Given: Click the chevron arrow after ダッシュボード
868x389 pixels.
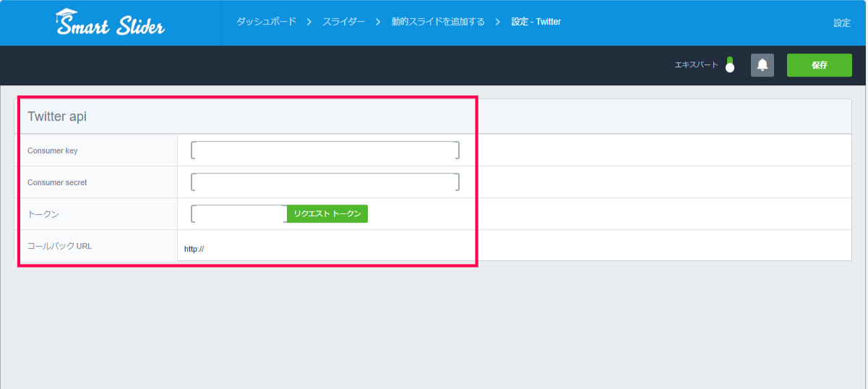Looking at the screenshot, I should coord(308,22).
